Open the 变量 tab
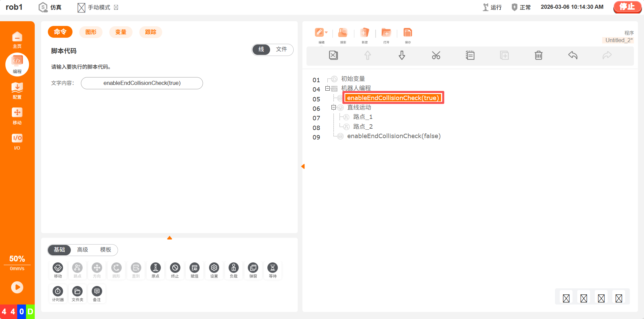The width and height of the screenshot is (644, 319). pyautogui.click(x=121, y=32)
